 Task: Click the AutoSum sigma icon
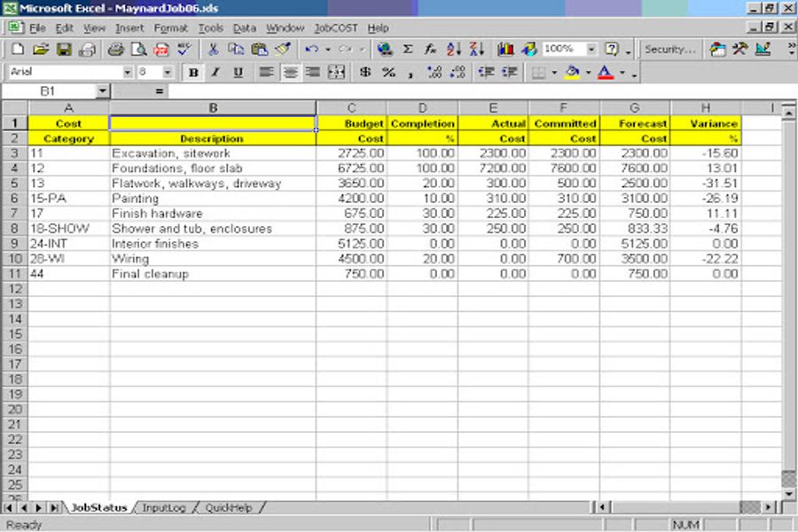[408, 50]
